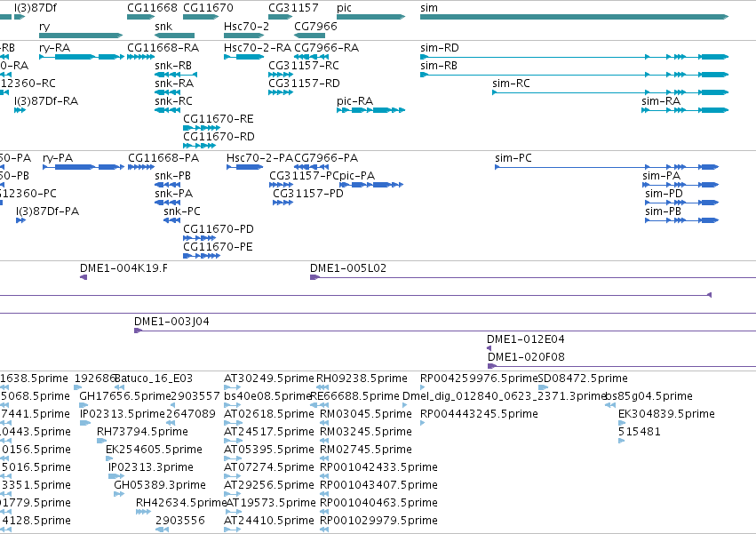Image resolution: width=756 pixels, height=534 pixels.
Task: Select the l(3)87Df-RA transcript label
Action: [46, 101]
